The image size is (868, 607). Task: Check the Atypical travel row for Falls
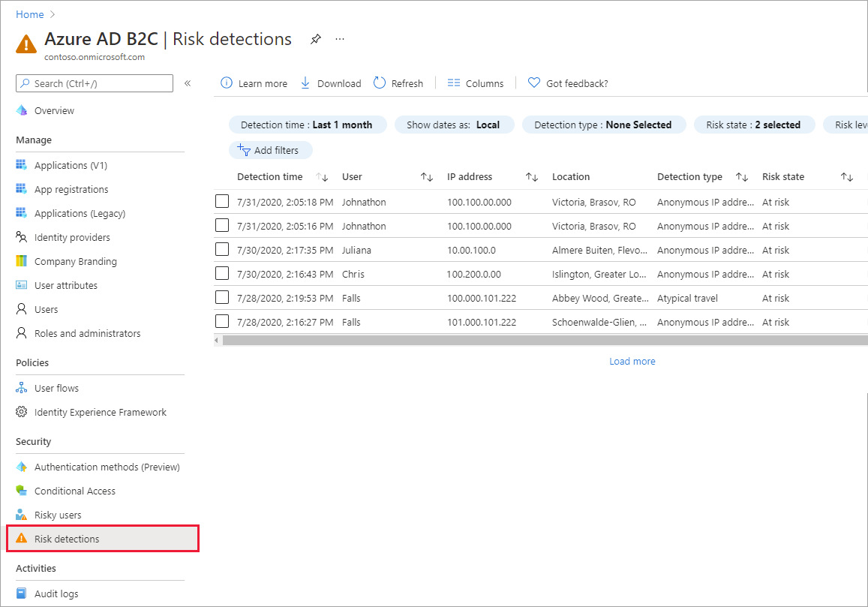221,297
